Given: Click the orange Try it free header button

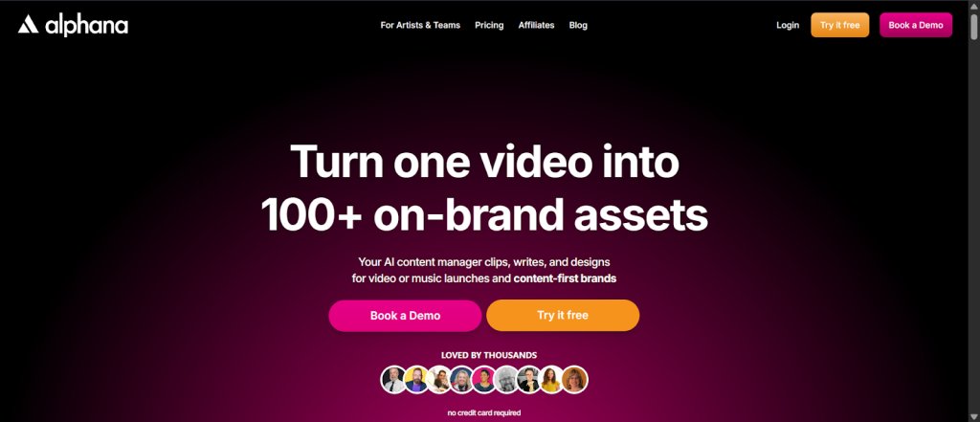Looking at the screenshot, I should point(840,25).
